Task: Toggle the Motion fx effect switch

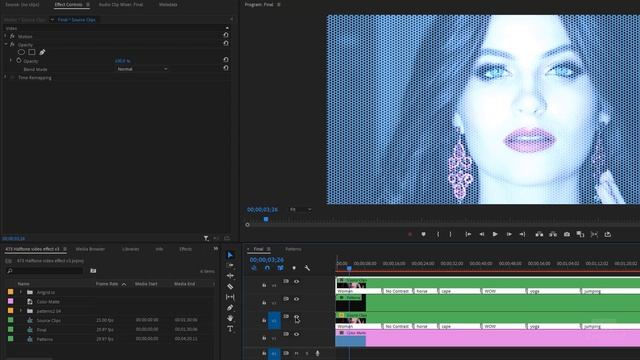Action: (x=12, y=36)
